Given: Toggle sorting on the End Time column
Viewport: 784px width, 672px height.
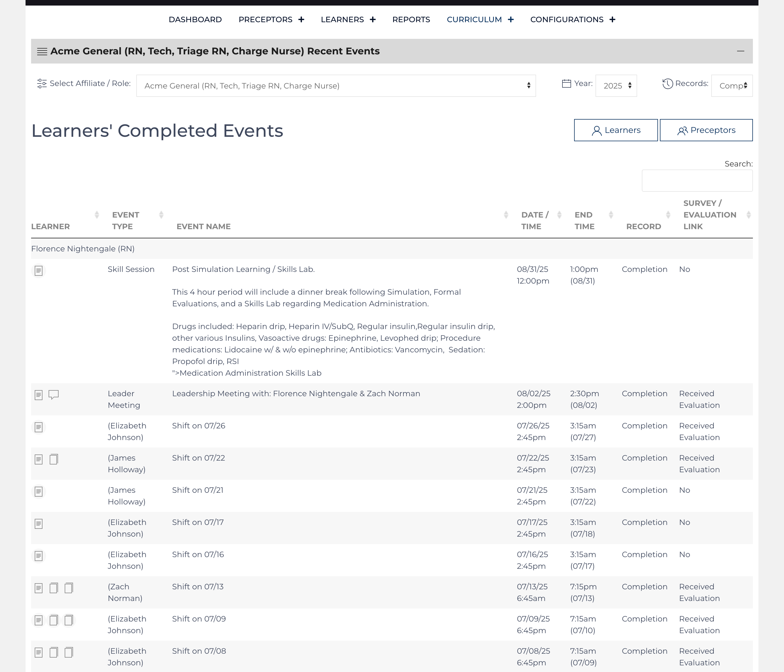Looking at the screenshot, I should coord(611,215).
